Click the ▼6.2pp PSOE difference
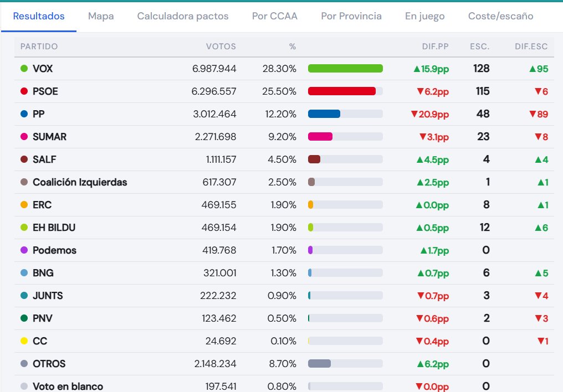This screenshot has width=563, height=392. point(433,91)
